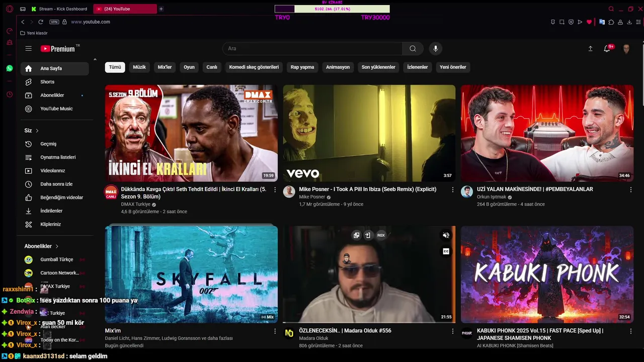This screenshot has width=644, height=362.
Task: Open the create upload icon
Action: coord(590,49)
